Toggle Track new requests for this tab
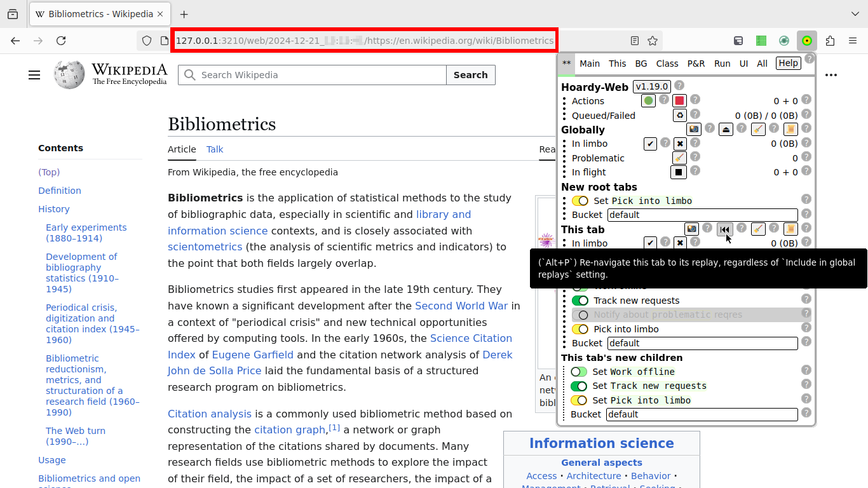 (x=580, y=301)
